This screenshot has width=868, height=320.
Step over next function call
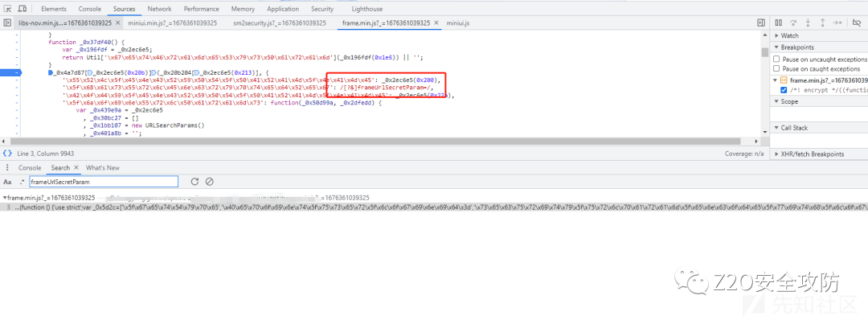point(793,23)
